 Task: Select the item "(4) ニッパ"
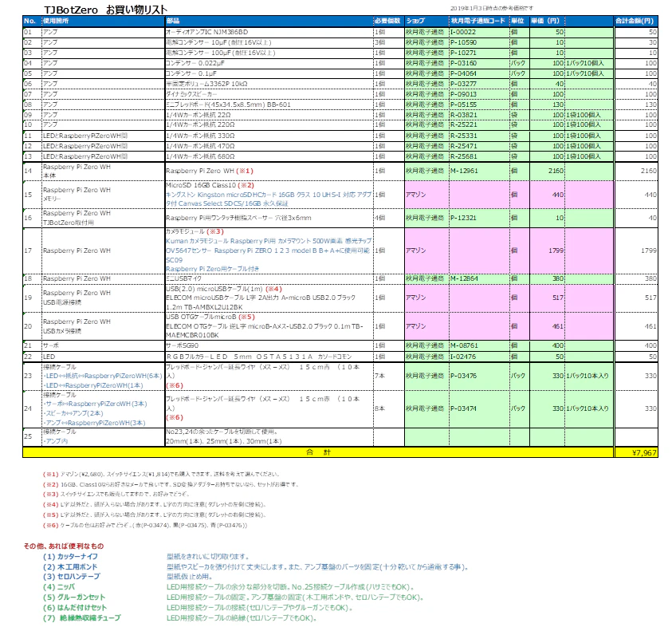point(59,587)
